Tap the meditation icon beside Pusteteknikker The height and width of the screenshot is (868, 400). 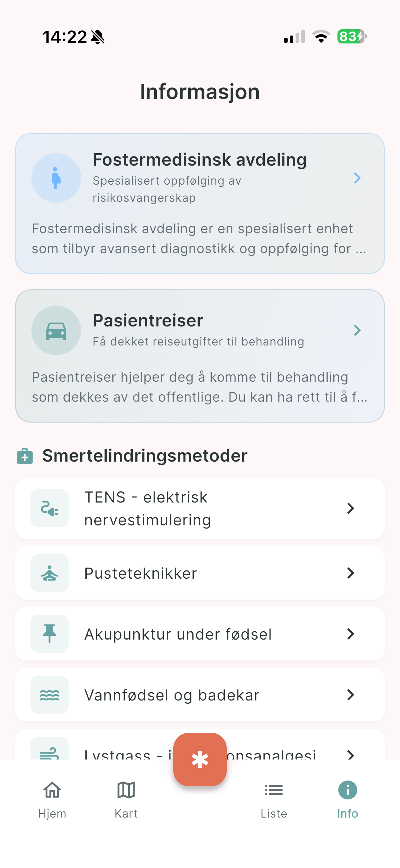50,573
